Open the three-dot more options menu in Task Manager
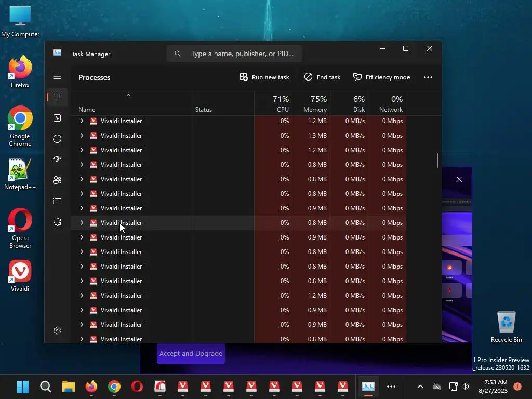The width and height of the screenshot is (532, 399). coord(428,77)
